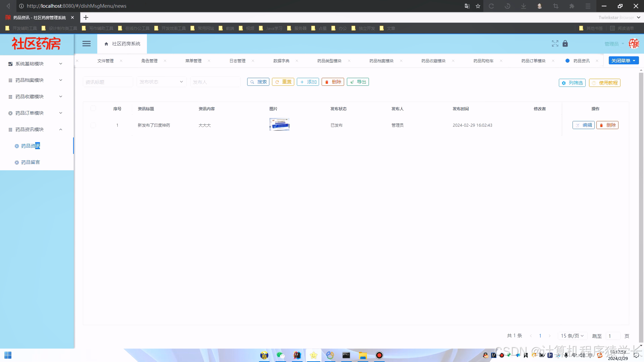This screenshot has height=362, width=644.
Task: Open the 关闭菜单 dropdown button
Action: 624,60
